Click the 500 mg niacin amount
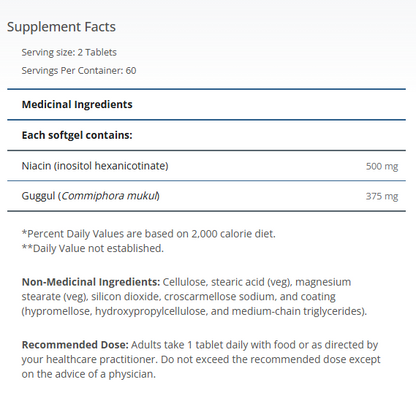The width and height of the screenshot is (416, 393). (x=382, y=166)
